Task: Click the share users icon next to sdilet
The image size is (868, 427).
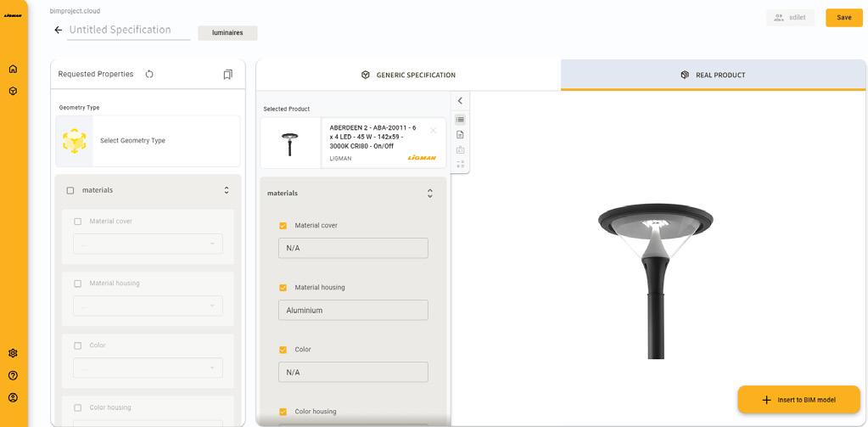Action: tap(779, 18)
